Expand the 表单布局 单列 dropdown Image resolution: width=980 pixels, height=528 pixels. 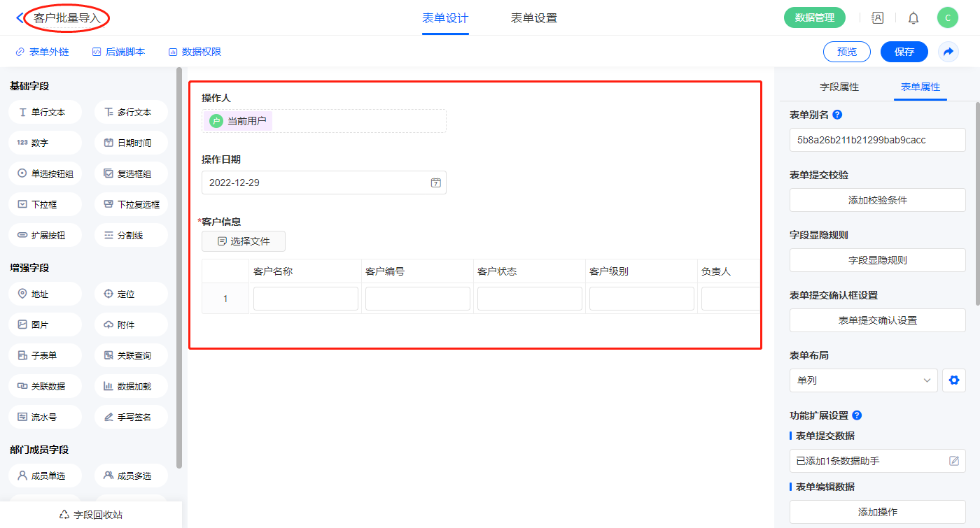863,380
